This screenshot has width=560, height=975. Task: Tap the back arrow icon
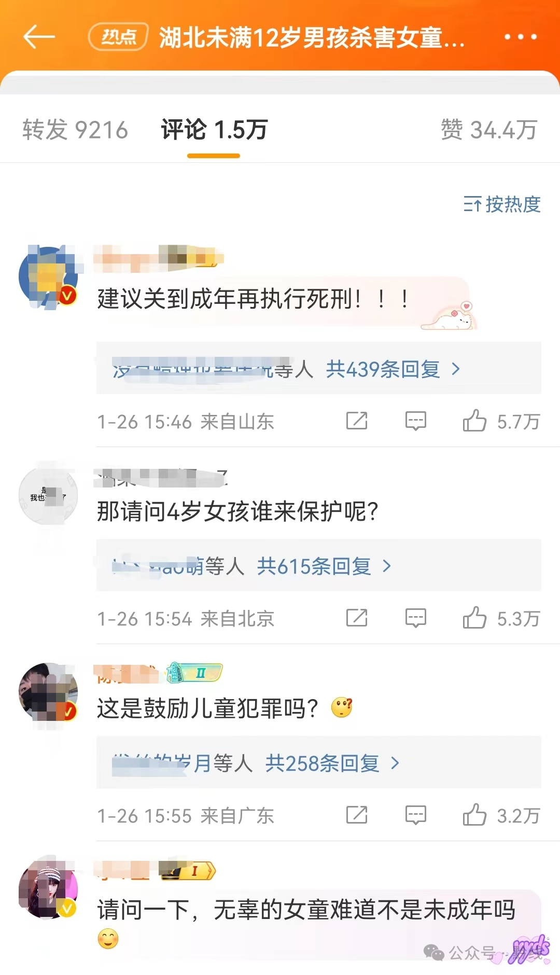tap(39, 37)
